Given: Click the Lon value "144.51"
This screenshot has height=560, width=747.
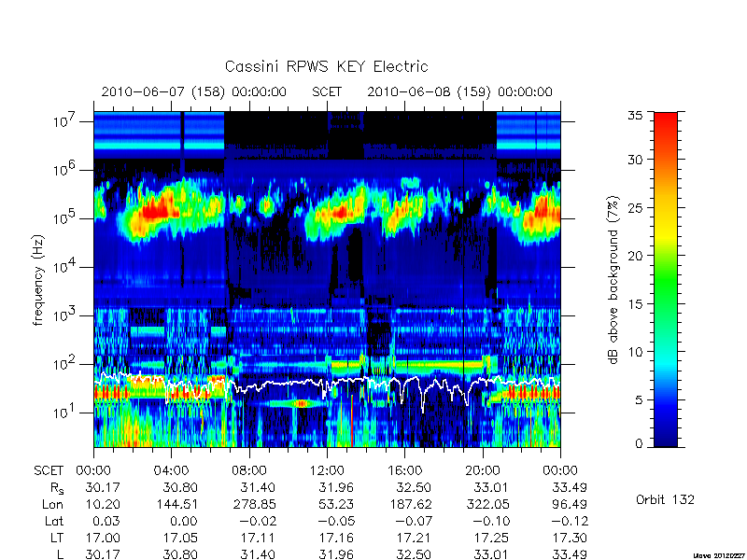Looking at the screenshot, I should pos(176,504).
